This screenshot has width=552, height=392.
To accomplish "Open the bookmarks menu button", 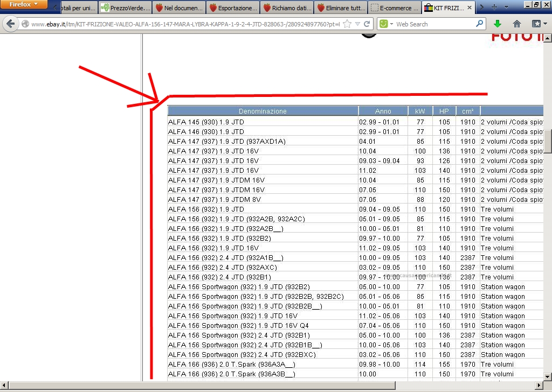I will [x=539, y=24].
